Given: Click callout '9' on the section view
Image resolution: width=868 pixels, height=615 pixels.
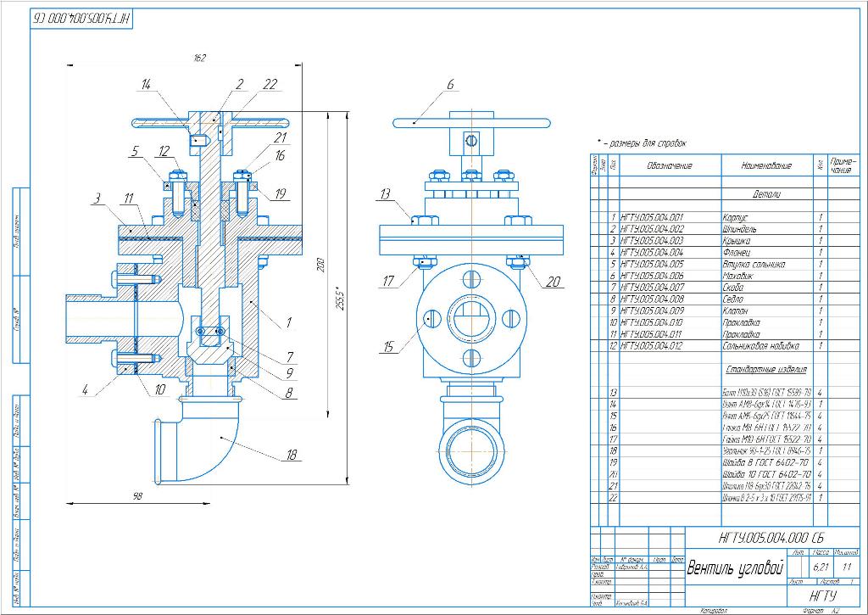Looking at the screenshot, I should [x=290, y=374].
